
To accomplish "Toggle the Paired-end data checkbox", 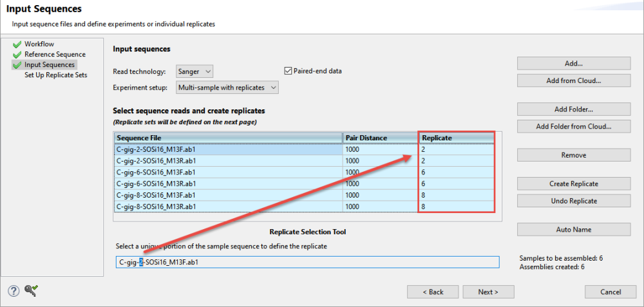I will (x=288, y=71).
